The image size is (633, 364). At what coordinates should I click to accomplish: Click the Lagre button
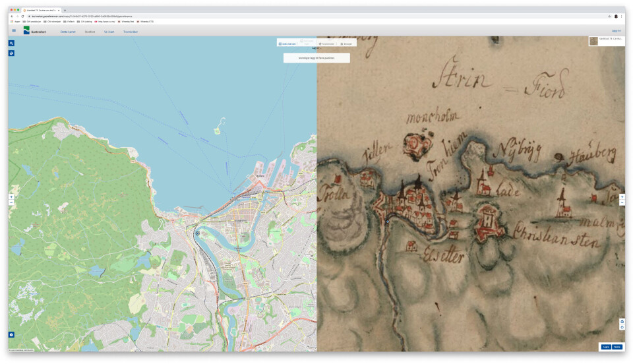(x=605, y=347)
